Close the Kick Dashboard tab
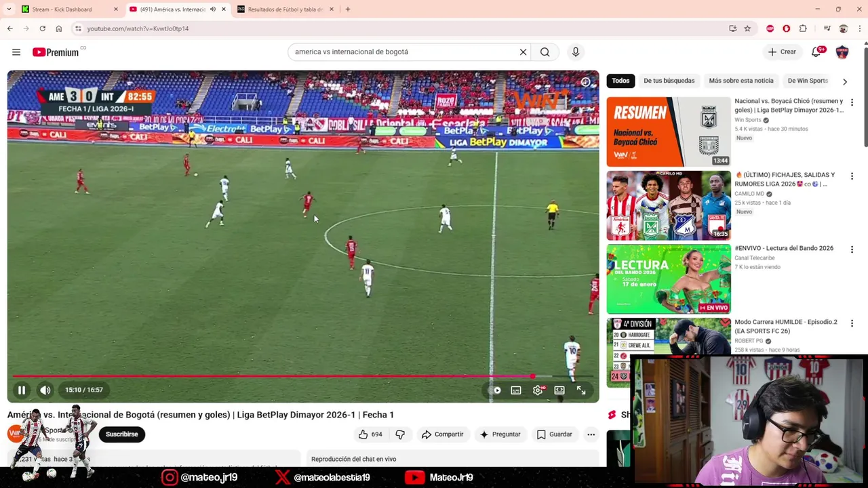This screenshot has width=868, height=488. tap(115, 9)
